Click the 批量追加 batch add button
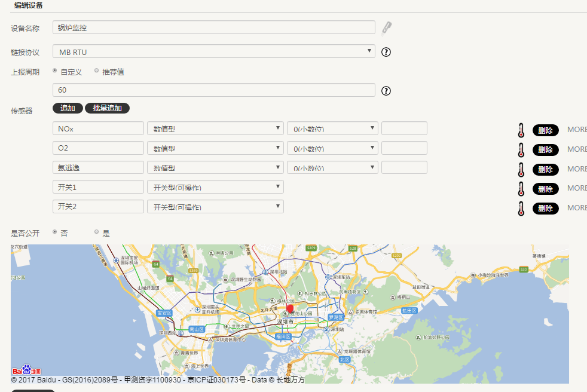The height and width of the screenshot is (392, 587). pos(107,108)
